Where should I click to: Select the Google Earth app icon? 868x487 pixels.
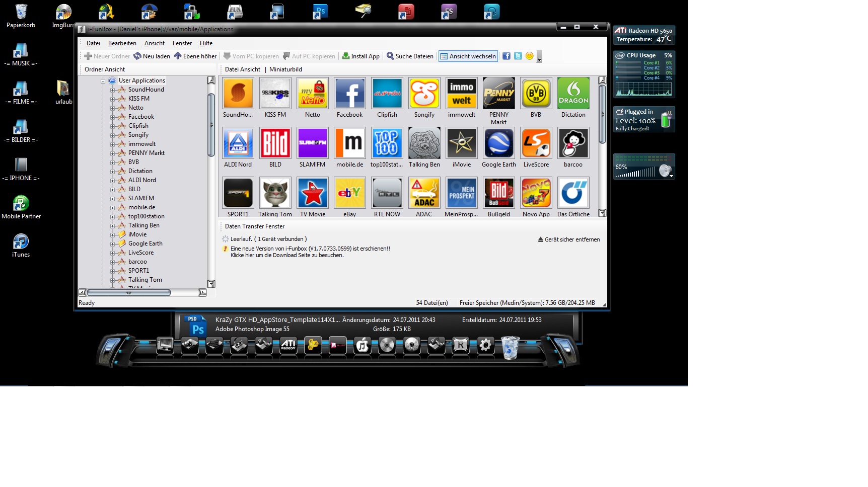point(499,143)
